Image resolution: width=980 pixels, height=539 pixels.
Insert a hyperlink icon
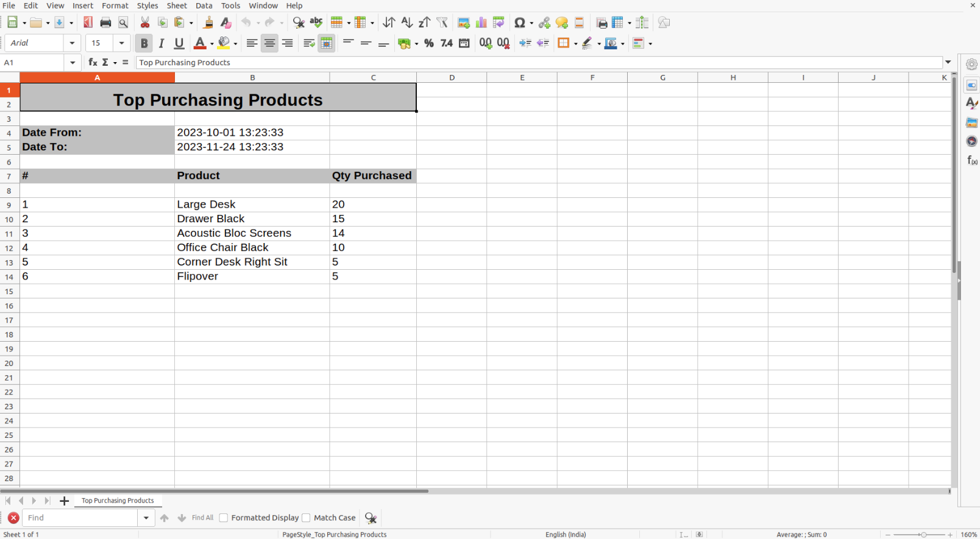544,23
